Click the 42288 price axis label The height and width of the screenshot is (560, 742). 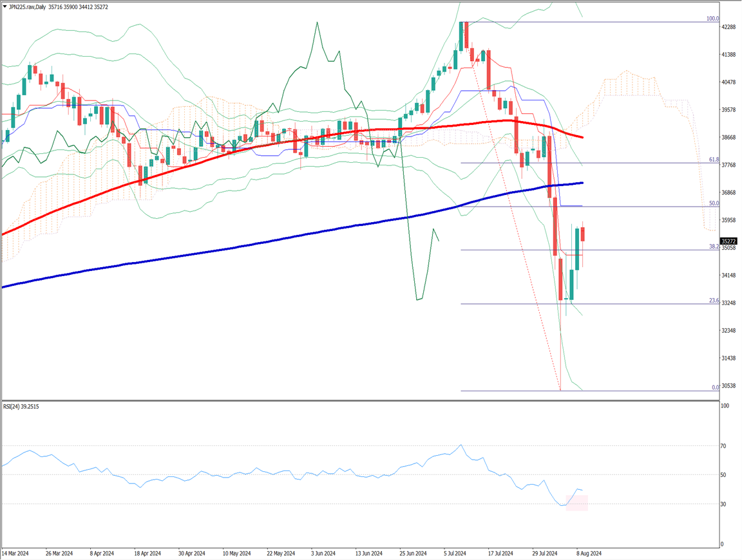[x=729, y=27]
